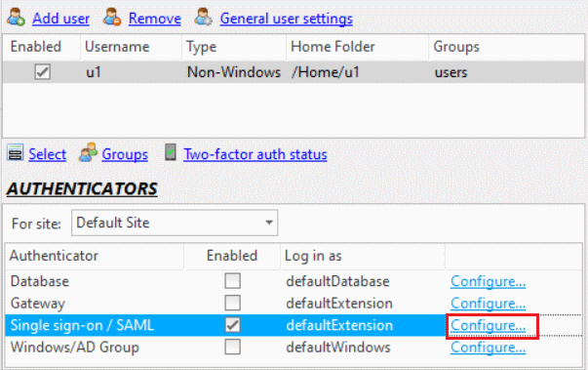Uncheck the Enabled checkbox for user u1

[42, 71]
